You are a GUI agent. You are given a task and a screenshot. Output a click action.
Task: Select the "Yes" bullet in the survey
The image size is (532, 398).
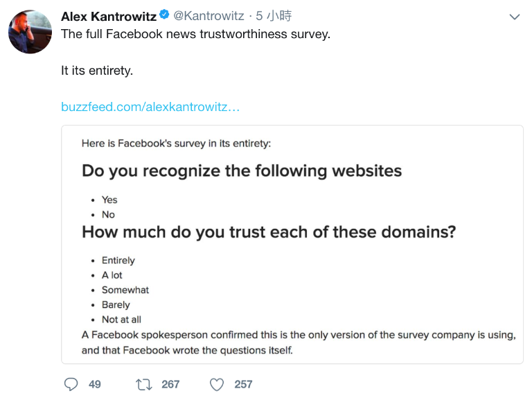(109, 200)
